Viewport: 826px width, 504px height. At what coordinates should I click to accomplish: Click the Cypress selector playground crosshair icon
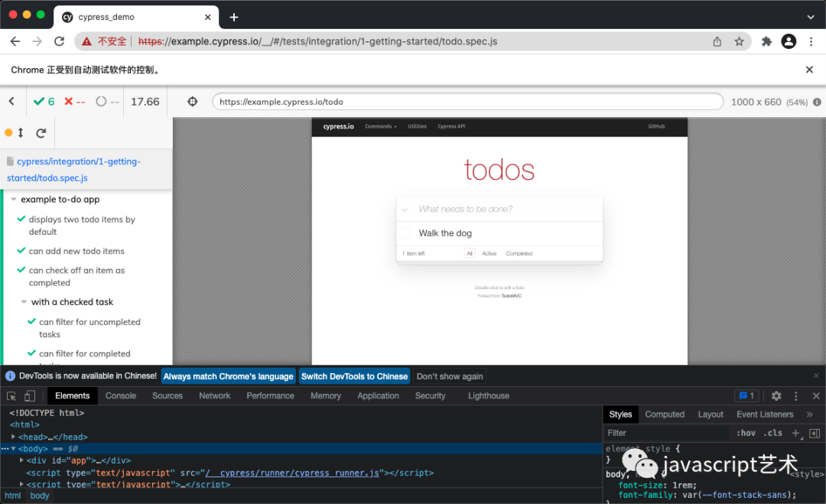(x=193, y=102)
